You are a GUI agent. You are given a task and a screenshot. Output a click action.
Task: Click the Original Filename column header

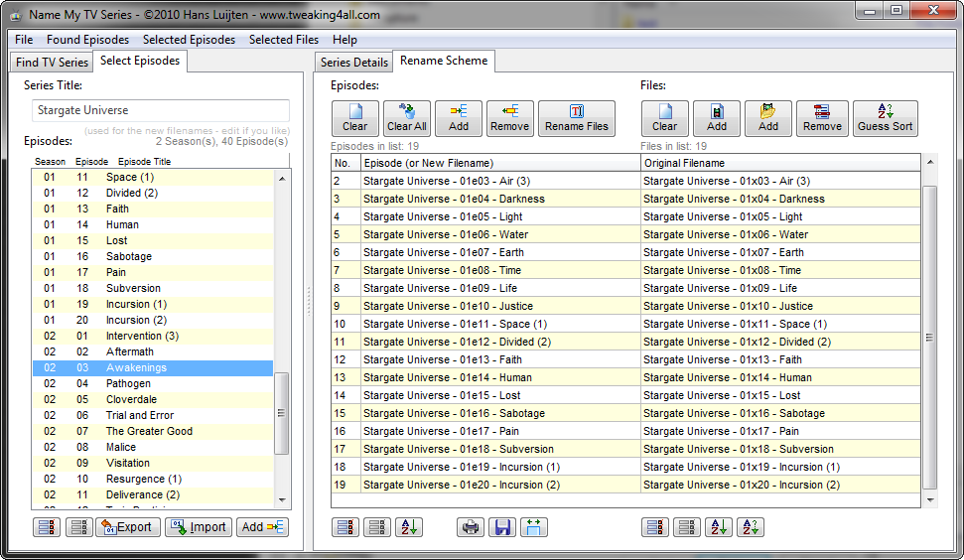point(781,163)
